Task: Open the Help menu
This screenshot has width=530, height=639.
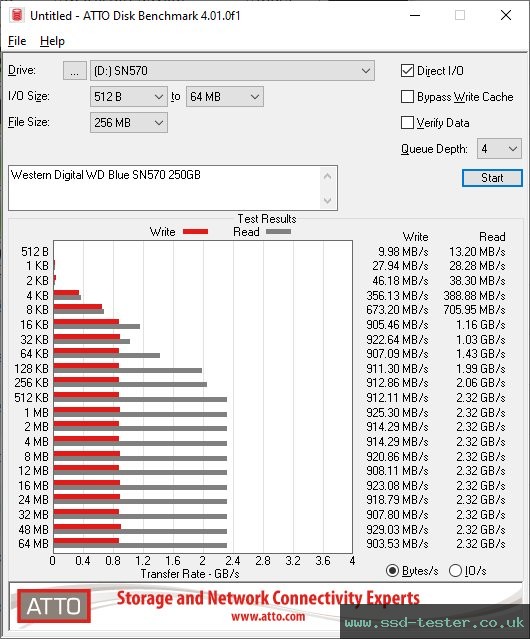Action: (x=52, y=41)
